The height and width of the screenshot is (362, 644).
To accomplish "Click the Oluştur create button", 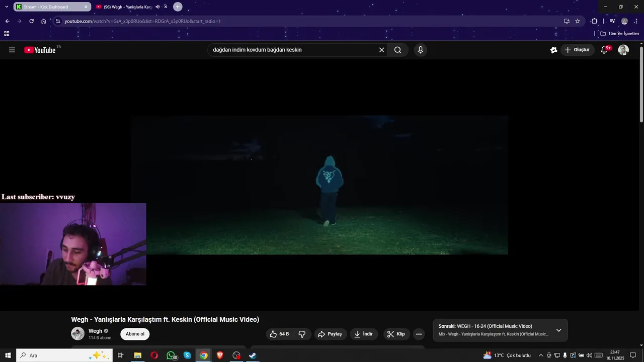I will click(577, 50).
